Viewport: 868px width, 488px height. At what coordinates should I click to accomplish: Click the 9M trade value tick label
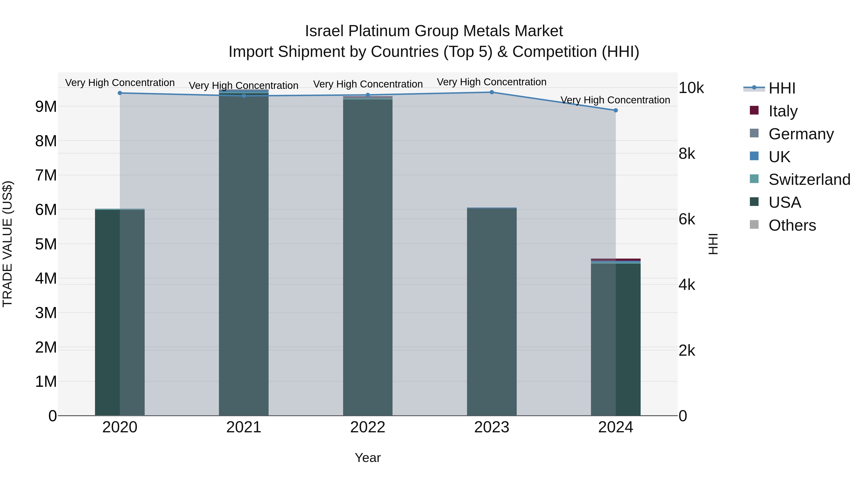coord(46,107)
